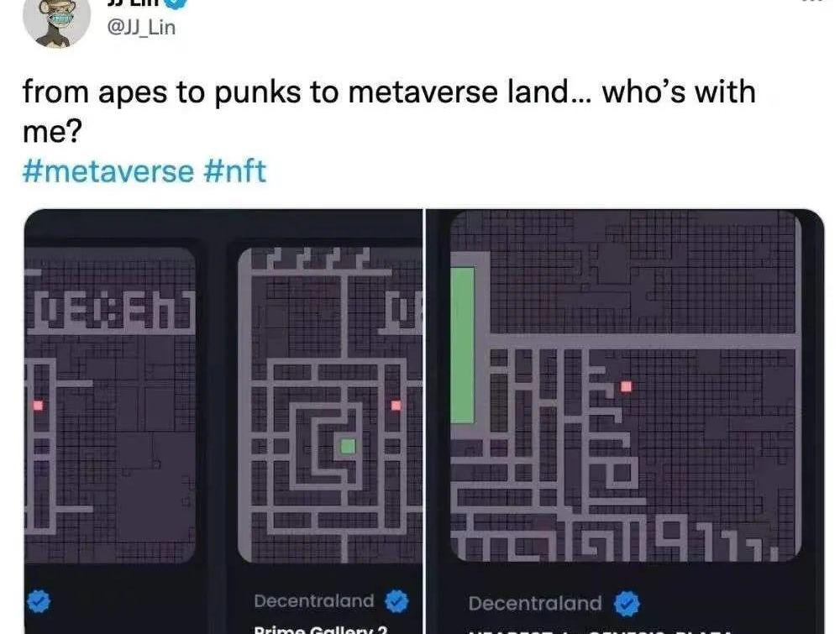Select the tall green parcel in right map
The height and width of the screenshot is (634, 840).
(463, 346)
